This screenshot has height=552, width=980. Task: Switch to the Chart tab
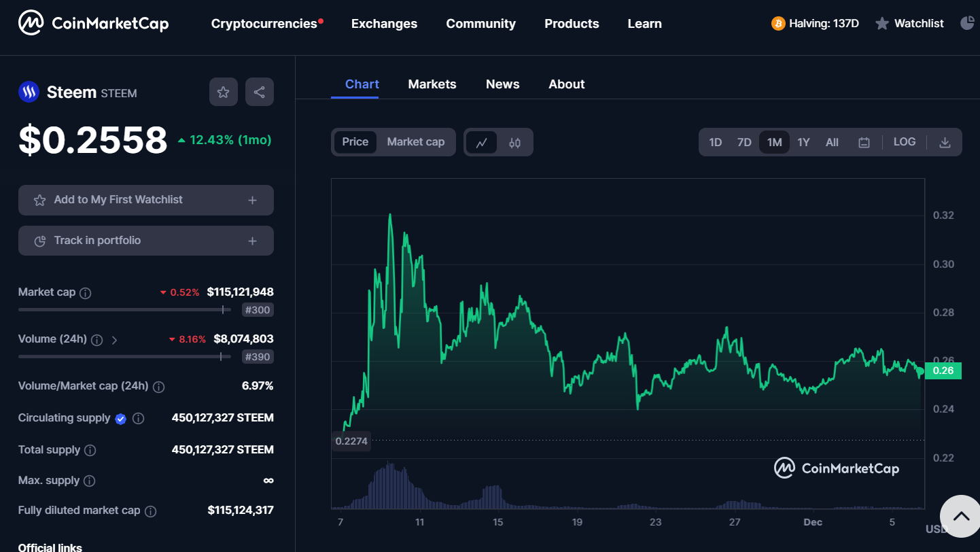coord(362,84)
